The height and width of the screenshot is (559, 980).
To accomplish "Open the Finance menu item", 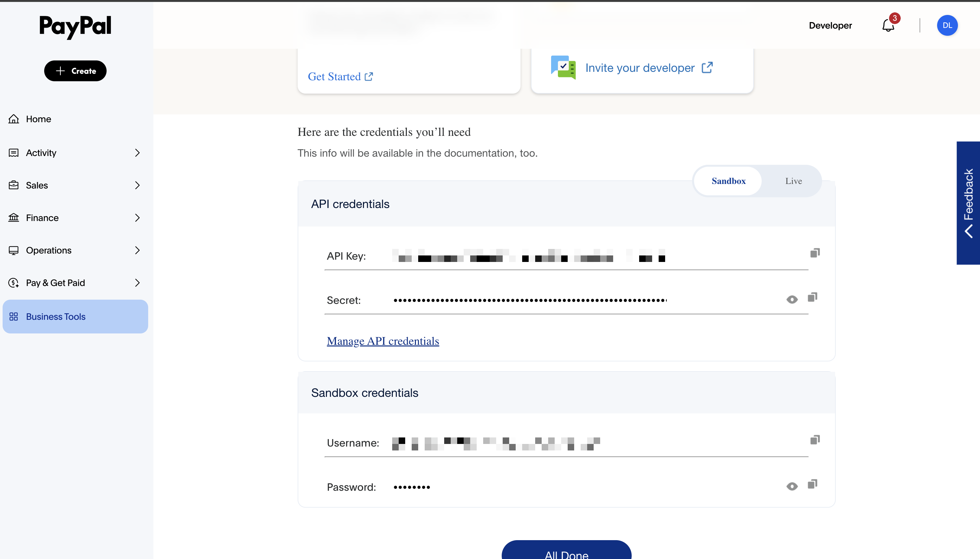I will (75, 218).
